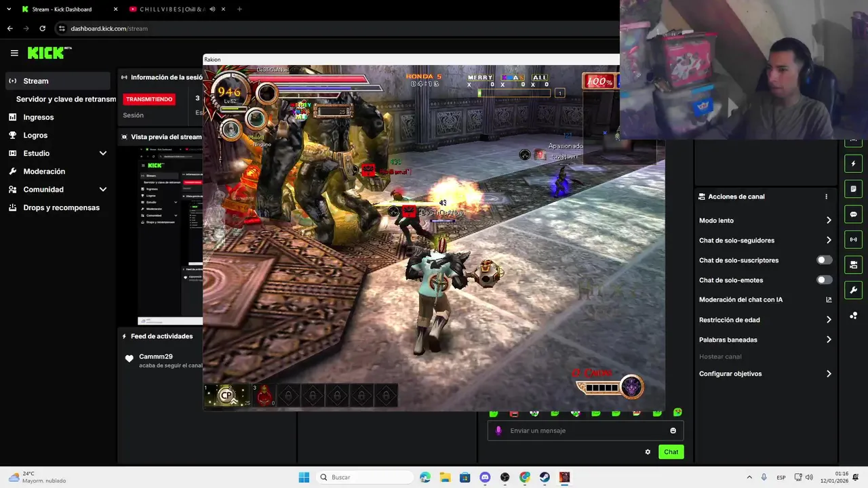Screen dimensions: 868x488
Task: Open Restricción de edad settings
Action: point(765,320)
